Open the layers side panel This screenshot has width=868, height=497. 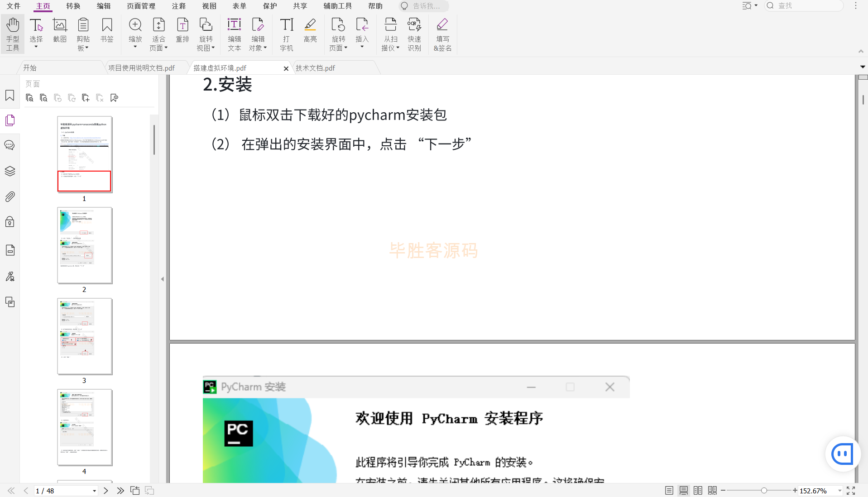(10, 171)
